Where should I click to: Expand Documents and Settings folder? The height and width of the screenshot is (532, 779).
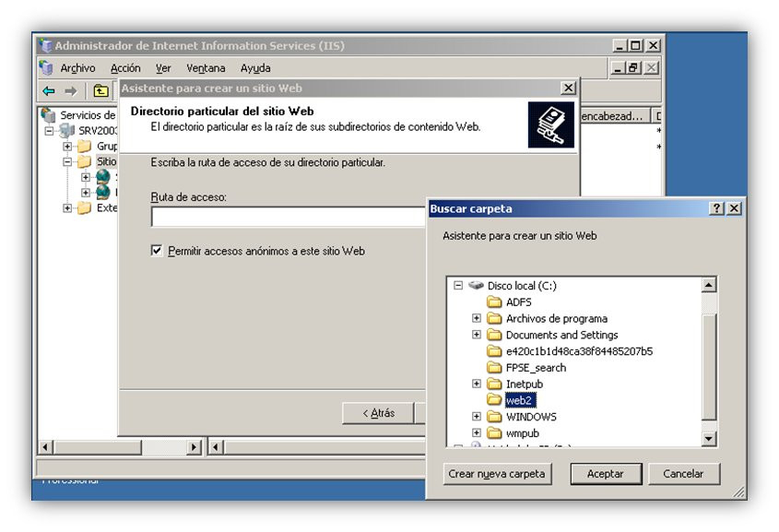pyautogui.click(x=477, y=335)
